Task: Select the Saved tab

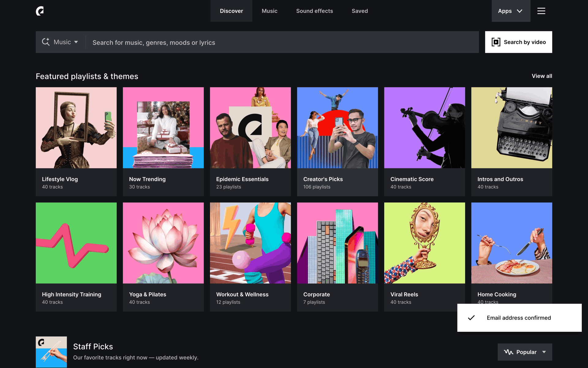Action: (x=360, y=11)
